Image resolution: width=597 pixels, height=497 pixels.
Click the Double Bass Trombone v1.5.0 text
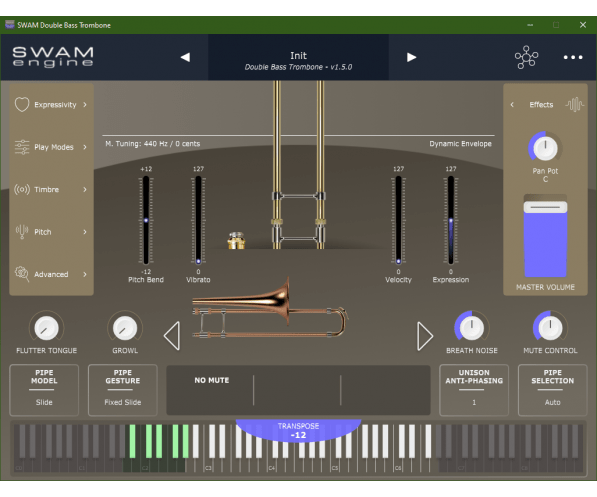click(298, 67)
